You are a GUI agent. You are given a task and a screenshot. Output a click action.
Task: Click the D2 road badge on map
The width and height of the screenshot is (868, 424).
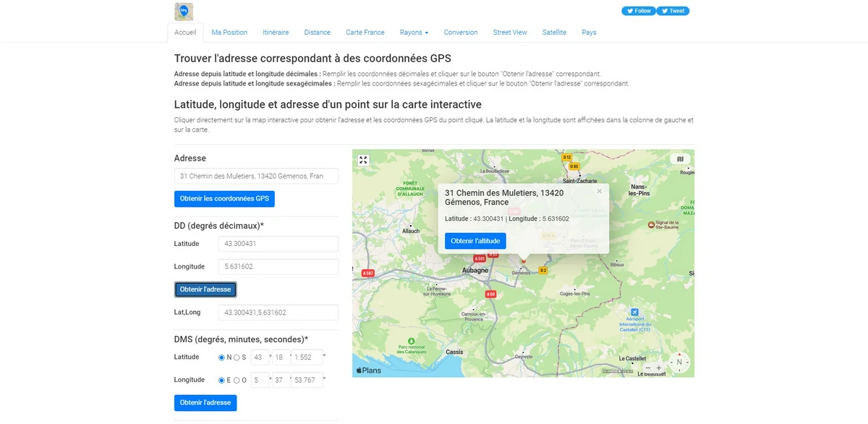[543, 270]
